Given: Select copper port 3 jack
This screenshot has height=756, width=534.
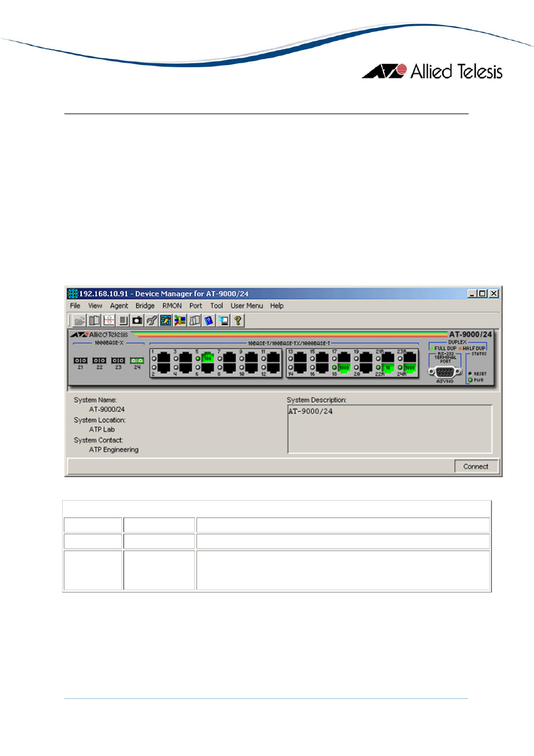Looking at the screenshot, I should pos(186,357).
